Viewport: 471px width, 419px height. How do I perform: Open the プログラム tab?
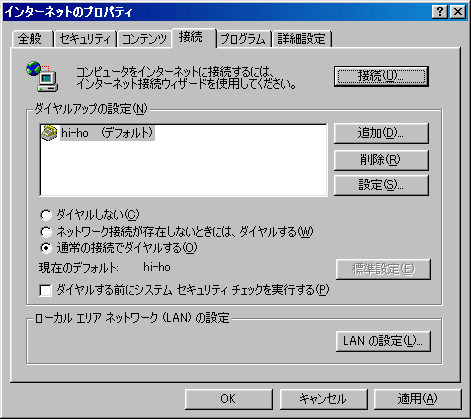click(243, 39)
